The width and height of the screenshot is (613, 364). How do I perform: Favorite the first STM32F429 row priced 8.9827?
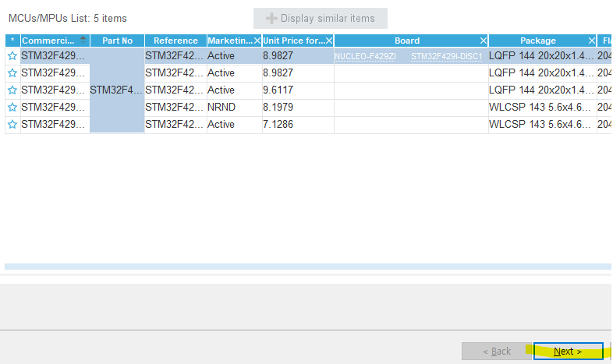[12, 56]
